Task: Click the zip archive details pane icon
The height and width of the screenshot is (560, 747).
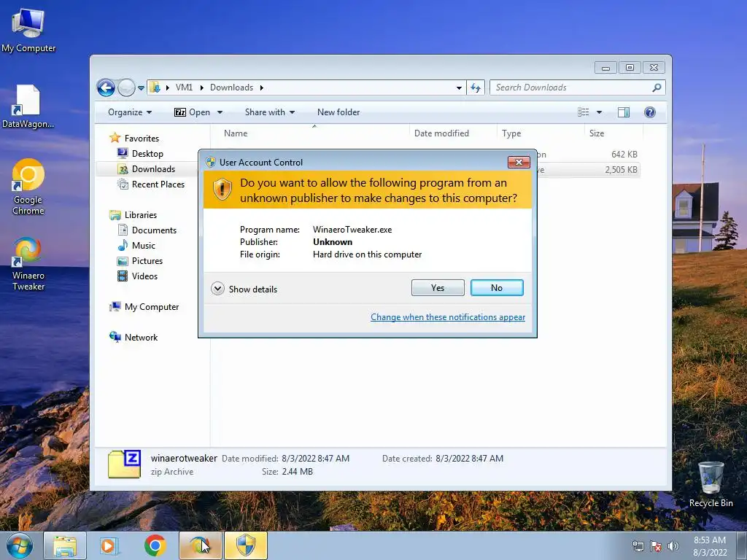Action: (124, 464)
